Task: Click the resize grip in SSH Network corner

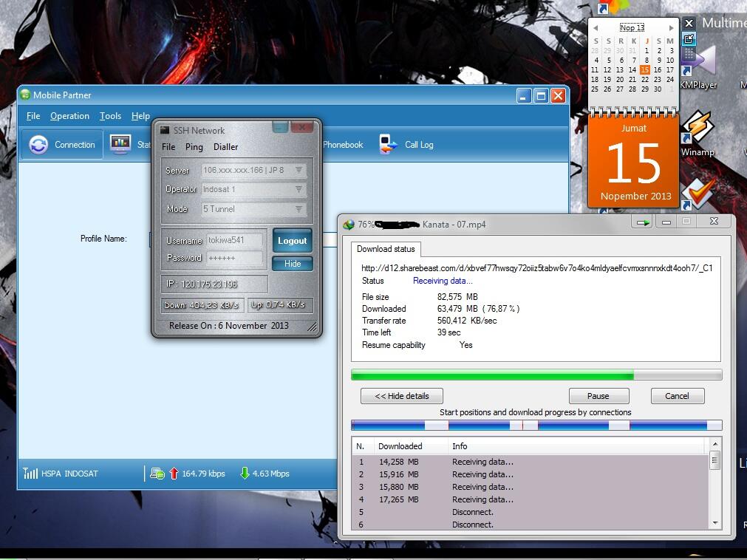Action: coord(312,327)
